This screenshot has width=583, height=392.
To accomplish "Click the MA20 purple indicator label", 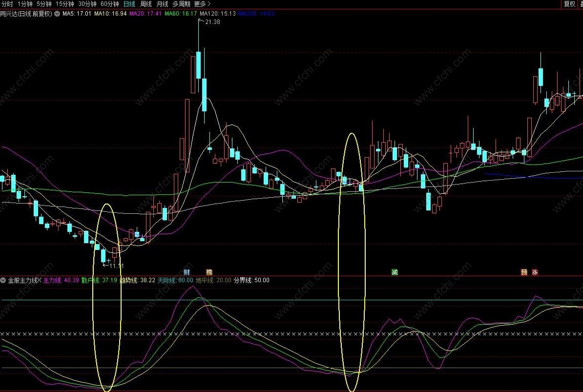I will 146,14.
